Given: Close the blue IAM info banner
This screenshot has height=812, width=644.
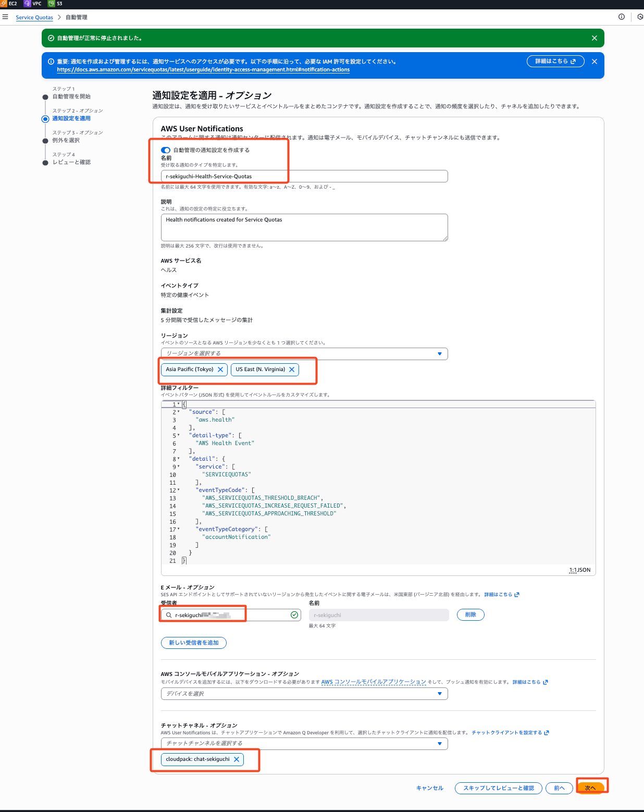Looking at the screenshot, I should click(x=594, y=61).
